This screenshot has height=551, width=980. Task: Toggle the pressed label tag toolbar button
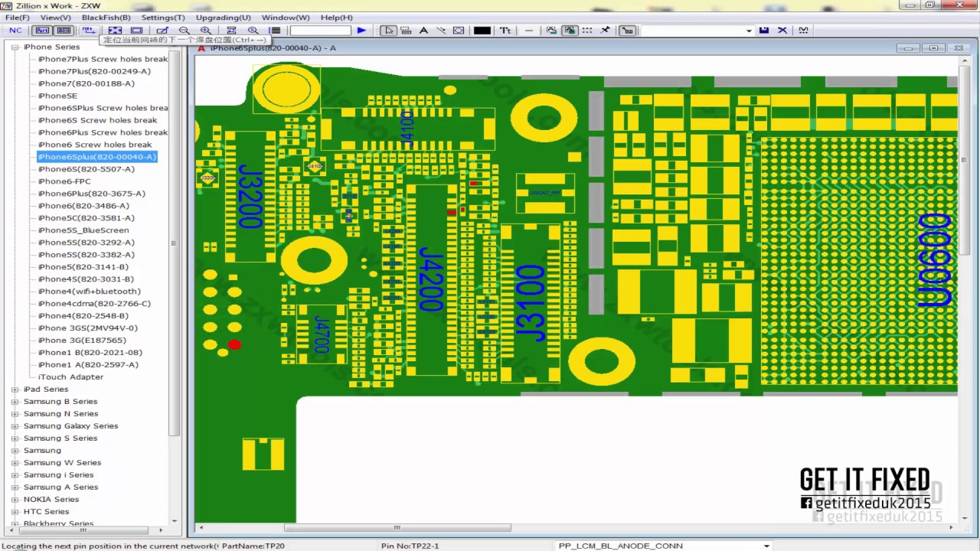[627, 31]
